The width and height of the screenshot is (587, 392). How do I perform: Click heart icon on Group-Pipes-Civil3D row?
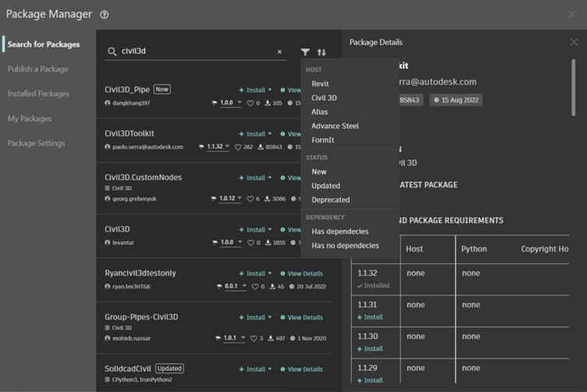coord(254,338)
